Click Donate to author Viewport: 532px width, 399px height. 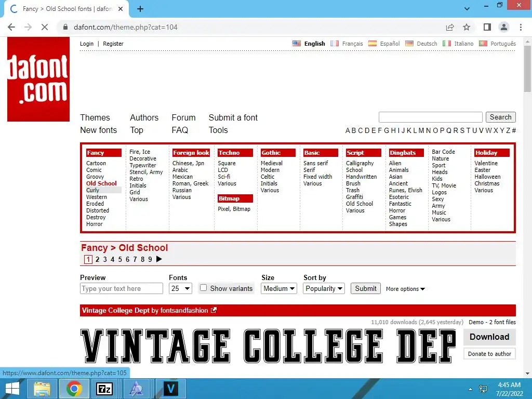pyautogui.click(x=489, y=354)
